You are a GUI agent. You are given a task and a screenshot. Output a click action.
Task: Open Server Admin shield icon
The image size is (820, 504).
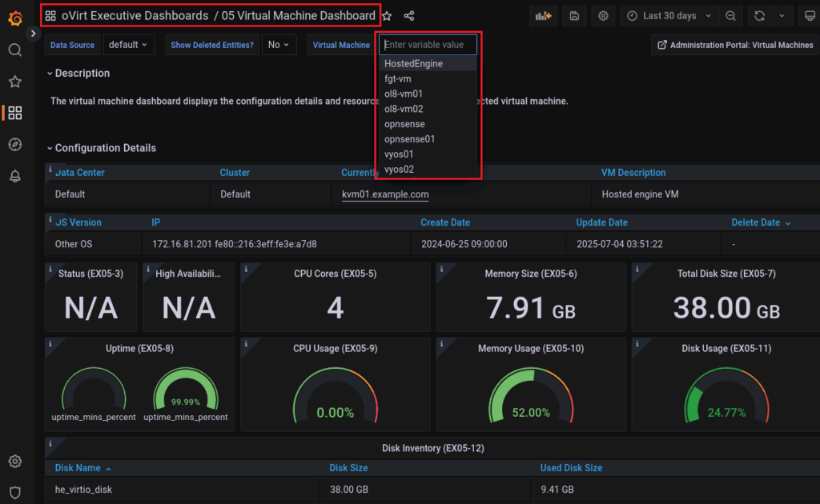pos(15,493)
